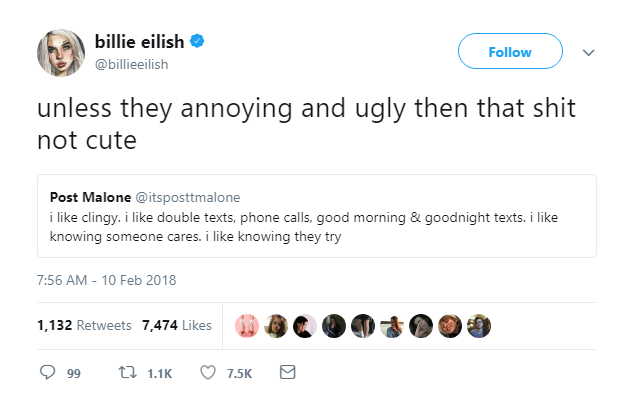Open the quoted Post Malone tweet

coord(317,216)
